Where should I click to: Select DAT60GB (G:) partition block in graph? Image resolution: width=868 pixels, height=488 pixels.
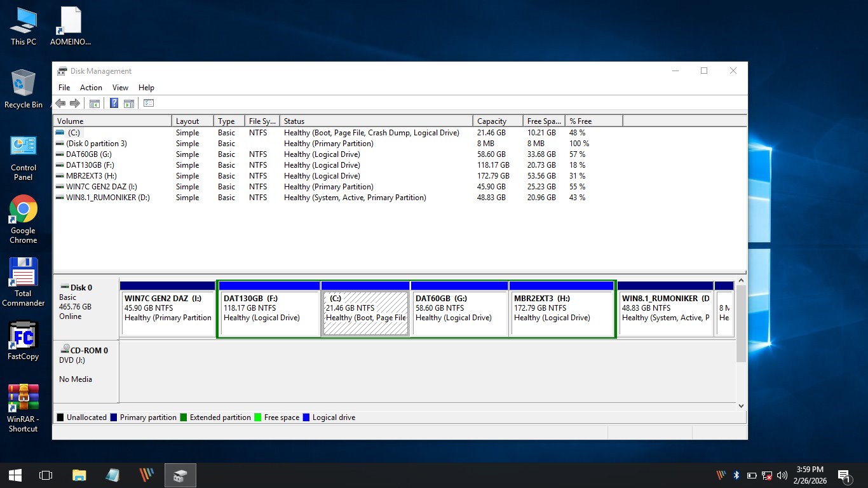(x=459, y=309)
